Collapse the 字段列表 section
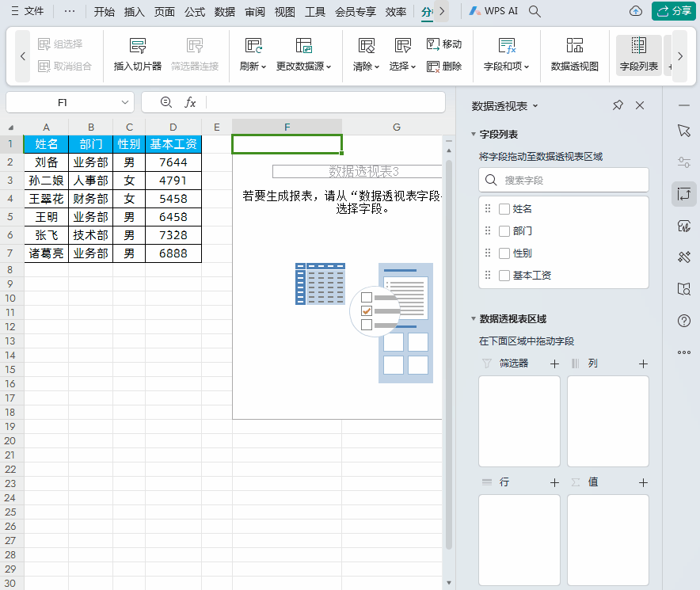Screen dimensions: 700x590 473,135
